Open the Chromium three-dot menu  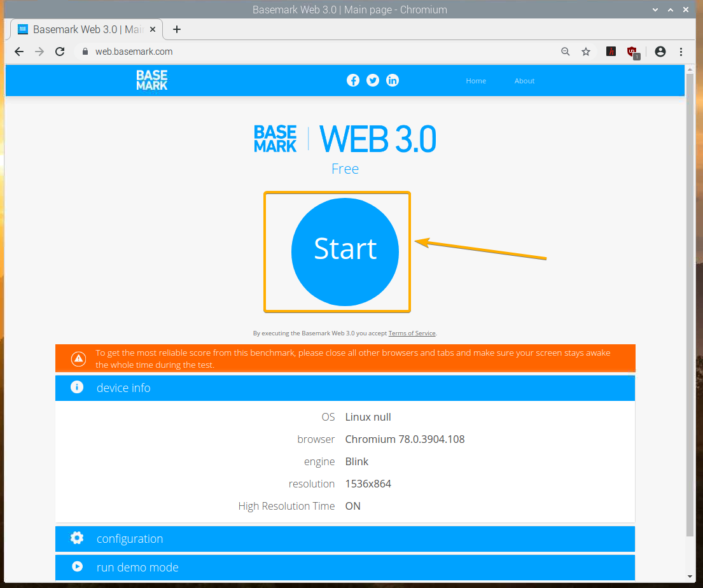681,52
